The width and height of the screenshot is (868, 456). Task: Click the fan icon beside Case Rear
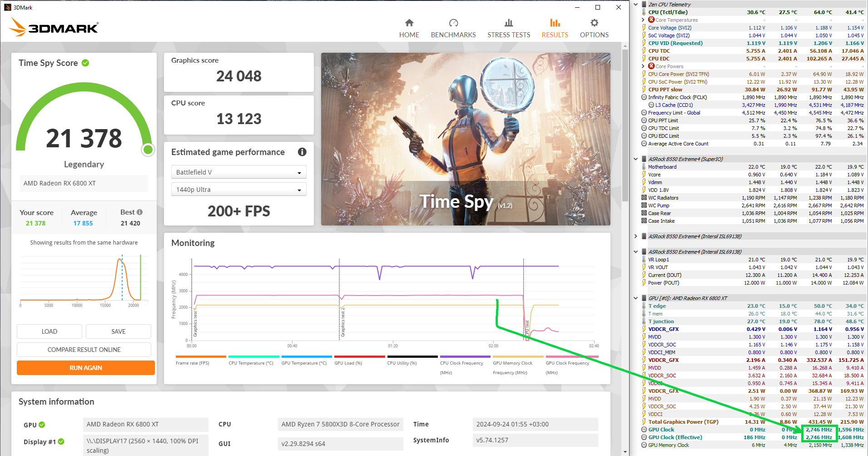point(644,213)
